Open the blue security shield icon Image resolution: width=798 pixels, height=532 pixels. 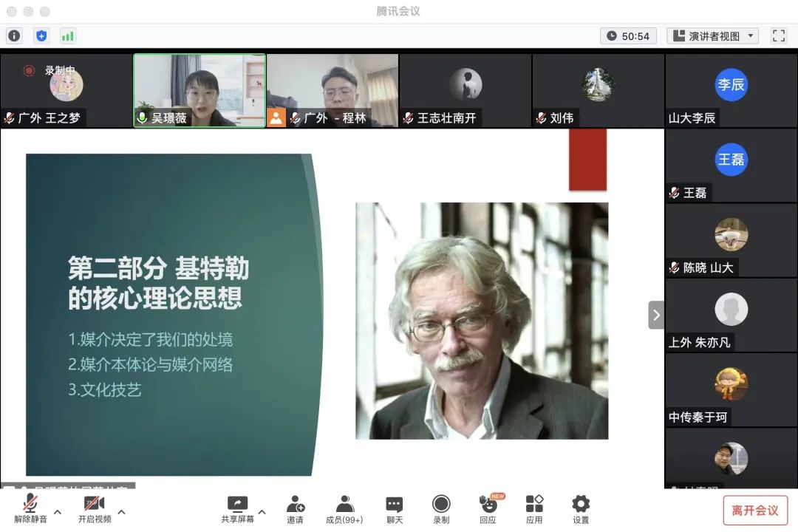tap(41, 35)
